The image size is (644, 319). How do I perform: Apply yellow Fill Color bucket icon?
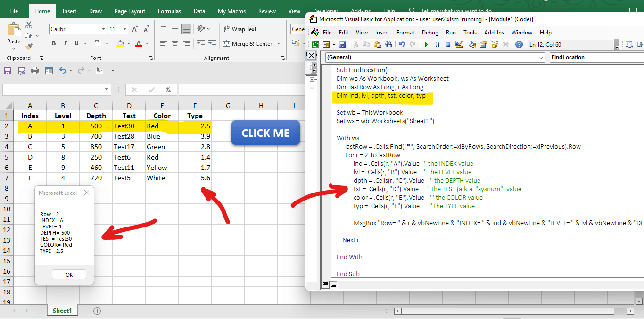[120, 43]
